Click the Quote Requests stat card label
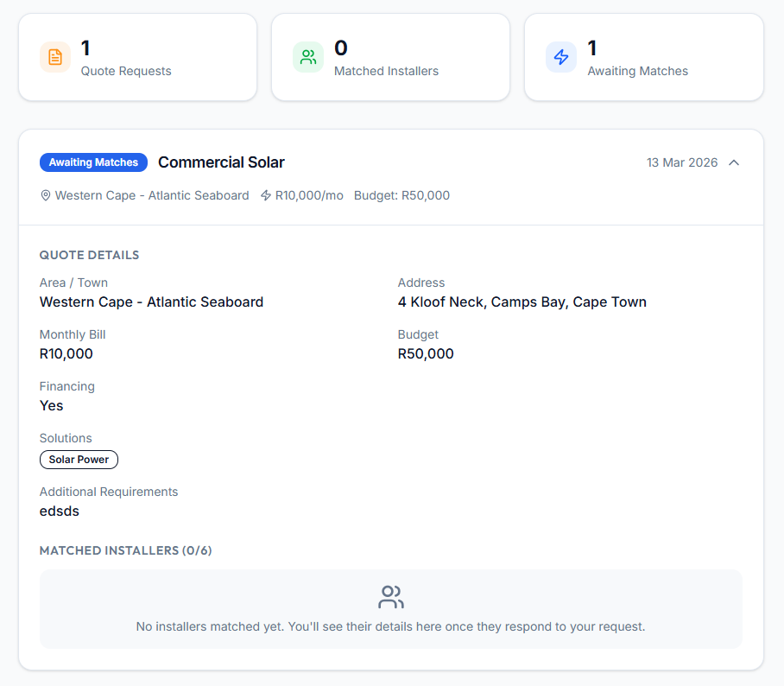Image resolution: width=784 pixels, height=686 pixels. point(126,71)
